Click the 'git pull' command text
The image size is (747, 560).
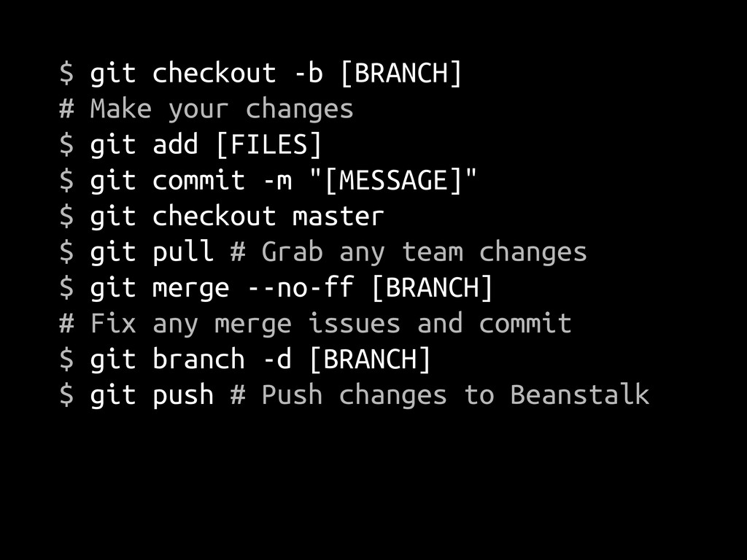152,252
